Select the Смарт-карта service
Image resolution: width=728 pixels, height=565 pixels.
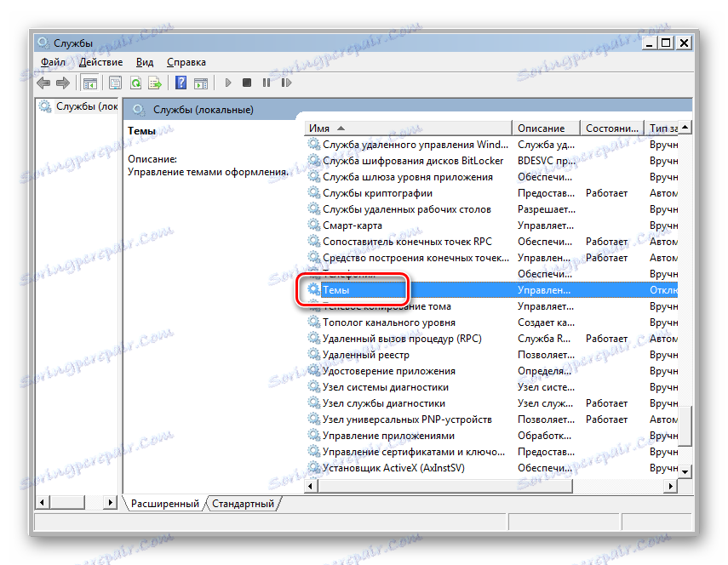[491, 225]
